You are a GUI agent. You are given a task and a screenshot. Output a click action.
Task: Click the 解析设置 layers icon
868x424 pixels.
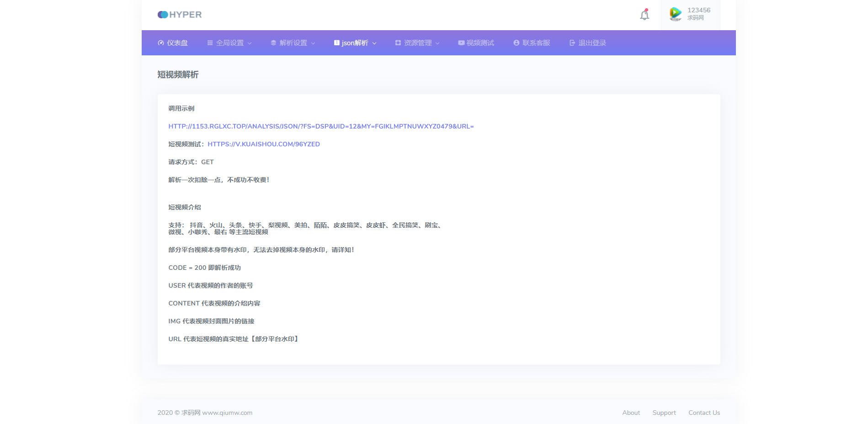click(x=273, y=43)
